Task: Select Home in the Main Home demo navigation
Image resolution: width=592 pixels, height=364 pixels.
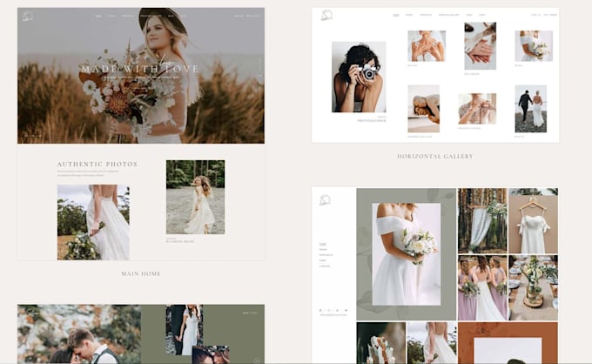Action: tap(98, 17)
